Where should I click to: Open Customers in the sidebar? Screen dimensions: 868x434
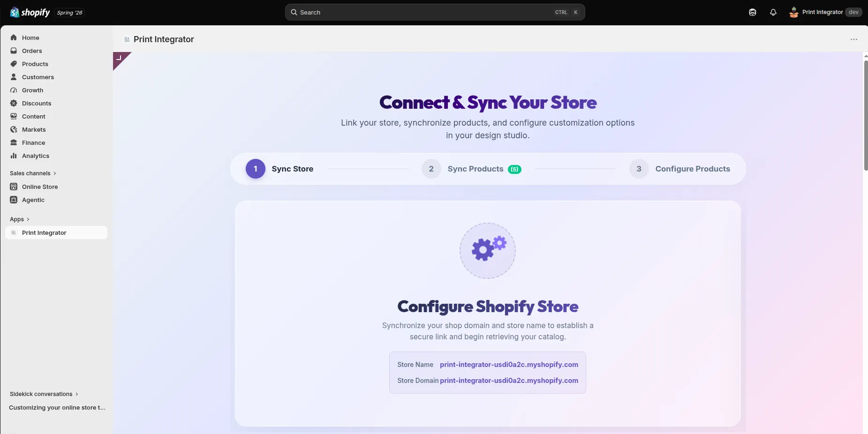pos(56,77)
